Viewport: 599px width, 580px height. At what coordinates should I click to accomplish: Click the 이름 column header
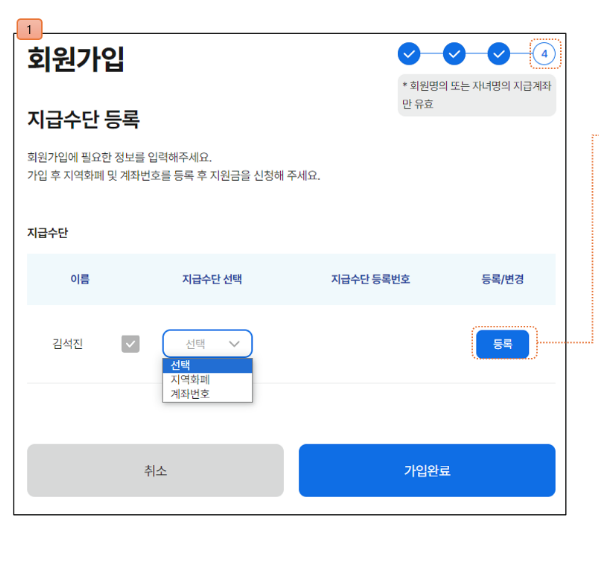(80, 279)
